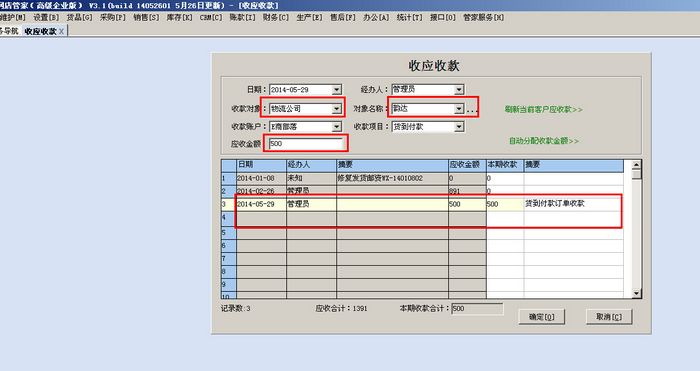700x371 pixels.
Task: Click scrollbar up arrow in table
Action: click(x=637, y=165)
